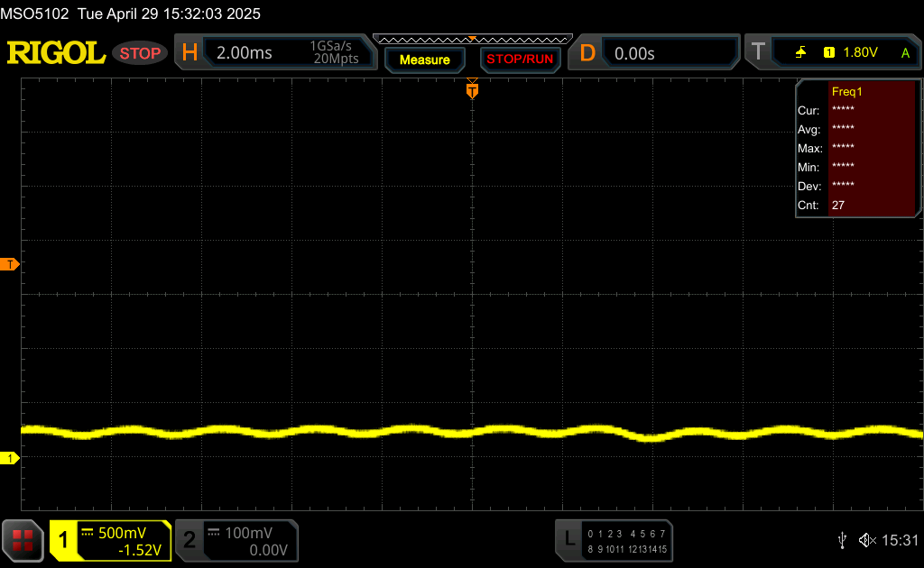Click the orange trigger level T marker on the left edge of the grid
Screen dimensions: 924x568
point(9,264)
